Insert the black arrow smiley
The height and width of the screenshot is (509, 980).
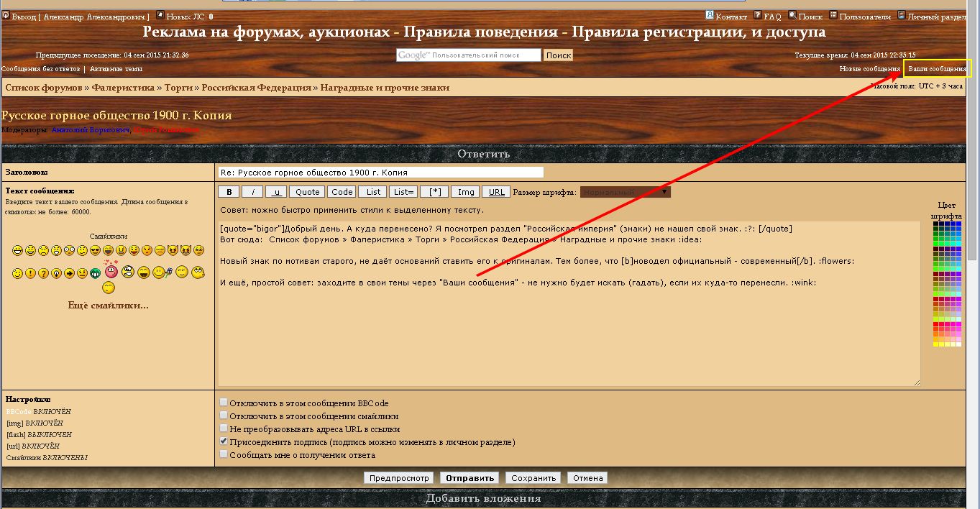(69, 273)
